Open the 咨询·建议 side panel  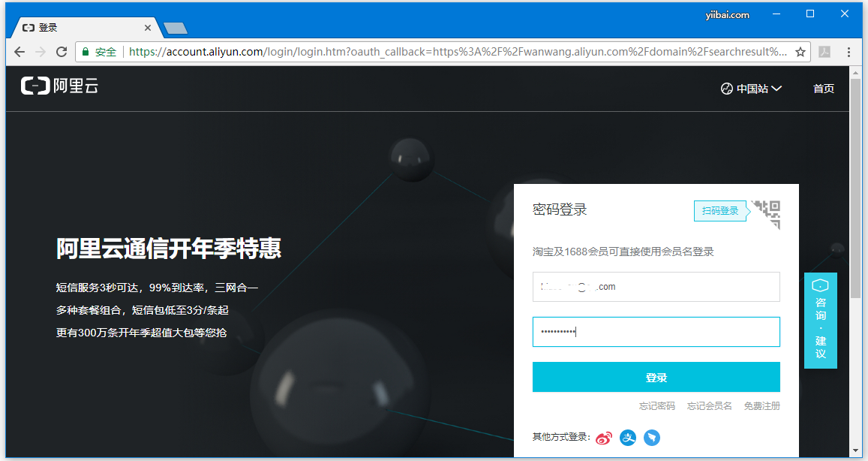coord(820,321)
